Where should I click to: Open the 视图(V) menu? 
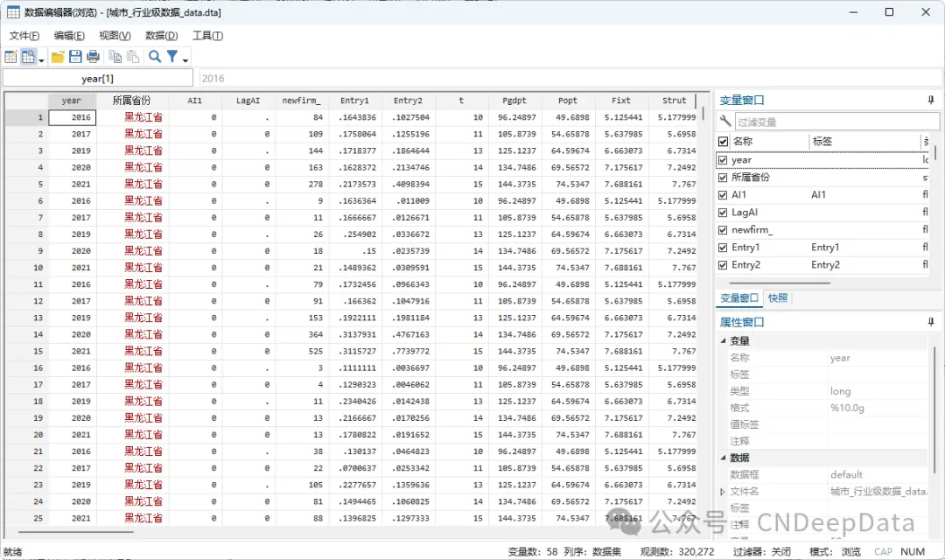click(x=115, y=36)
